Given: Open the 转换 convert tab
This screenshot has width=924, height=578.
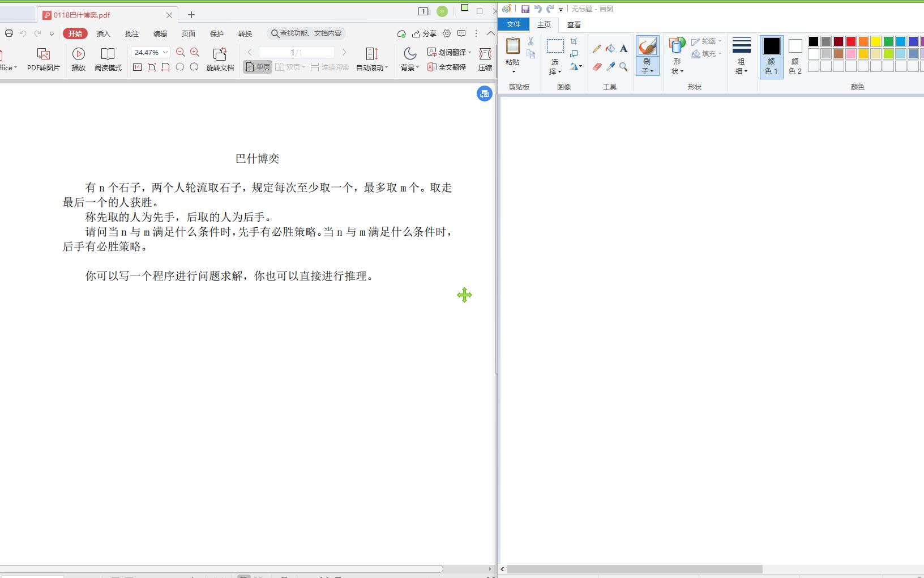Looking at the screenshot, I should click(245, 33).
